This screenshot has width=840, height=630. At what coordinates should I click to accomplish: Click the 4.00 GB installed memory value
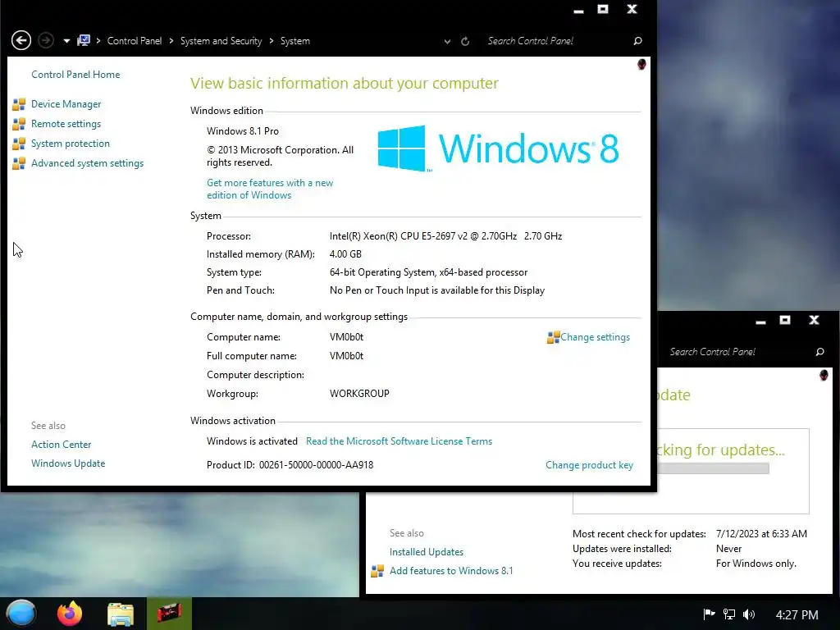(345, 254)
